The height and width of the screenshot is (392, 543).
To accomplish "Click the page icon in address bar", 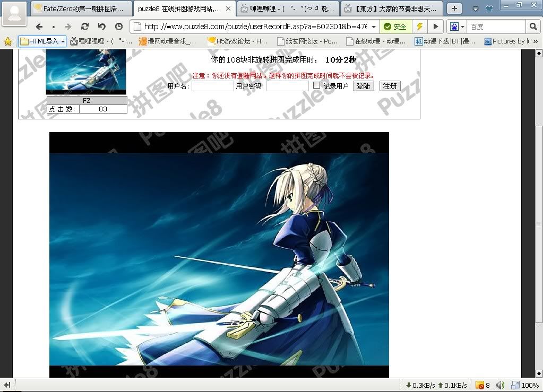I will (x=137, y=27).
